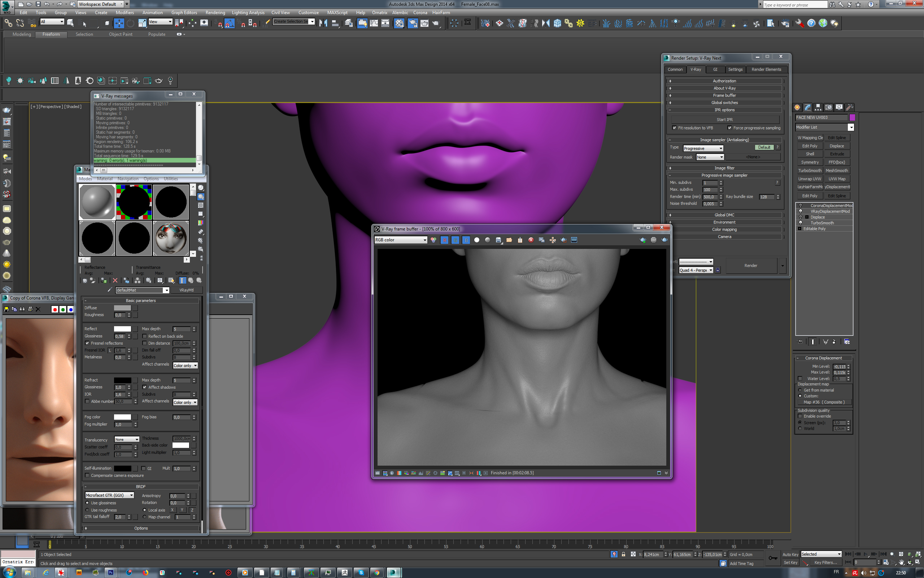Open the Translucency dropdown set to None

[x=127, y=440]
